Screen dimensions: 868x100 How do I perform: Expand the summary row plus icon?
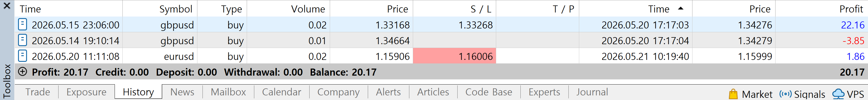(23, 72)
